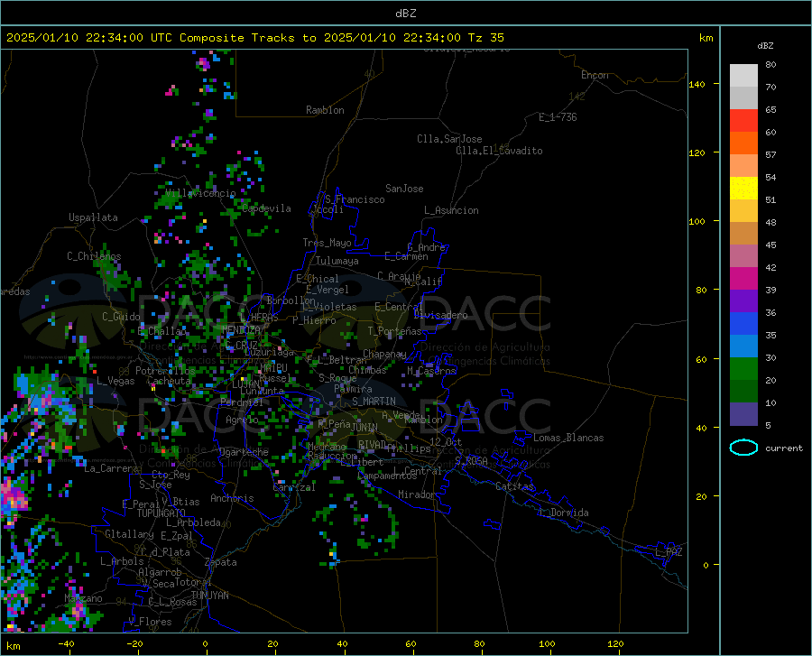Click the L_PAZ map label
812x656 pixels.
point(669,552)
